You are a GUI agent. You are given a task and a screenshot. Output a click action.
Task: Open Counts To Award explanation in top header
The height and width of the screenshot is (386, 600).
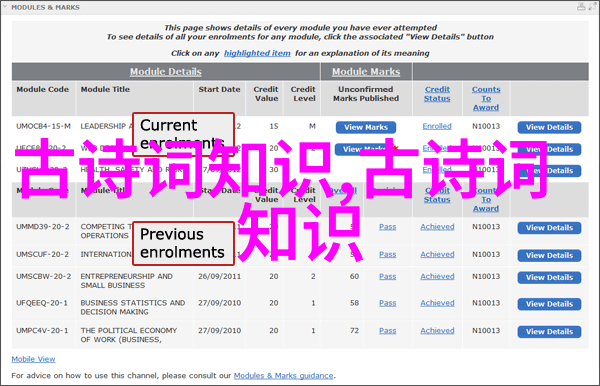tap(486, 98)
